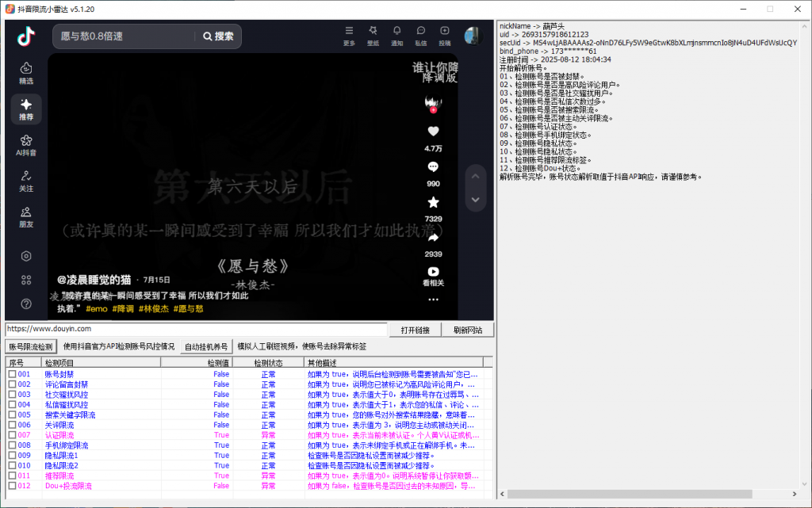Click the Douyin logo icon
Image resolution: width=812 pixels, height=508 pixels.
[26, 36]
